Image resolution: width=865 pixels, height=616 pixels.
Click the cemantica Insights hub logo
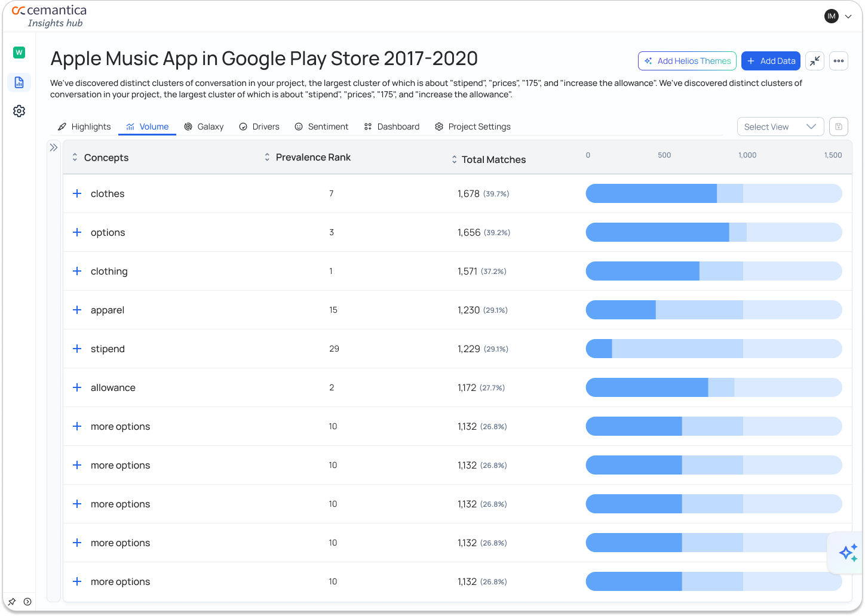(x=49, y=16)
